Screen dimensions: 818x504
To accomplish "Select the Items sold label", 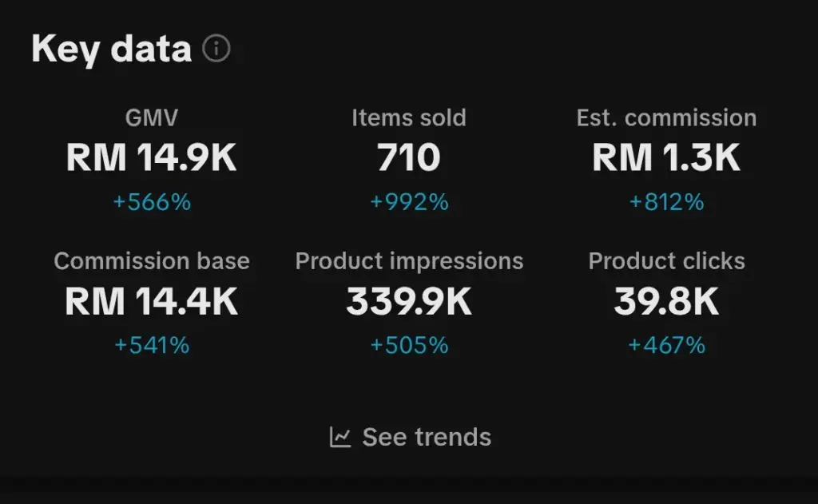I will point(409,118).
